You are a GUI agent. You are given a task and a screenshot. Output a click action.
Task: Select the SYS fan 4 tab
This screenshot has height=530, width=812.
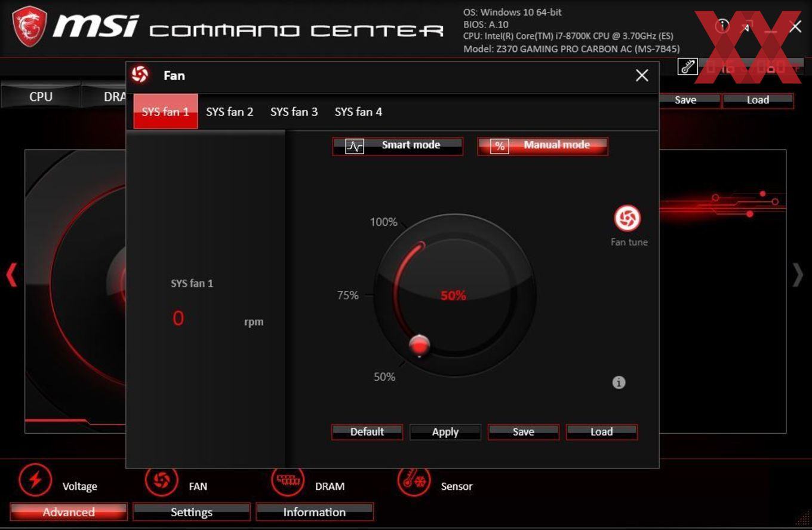tap(358, 112)
